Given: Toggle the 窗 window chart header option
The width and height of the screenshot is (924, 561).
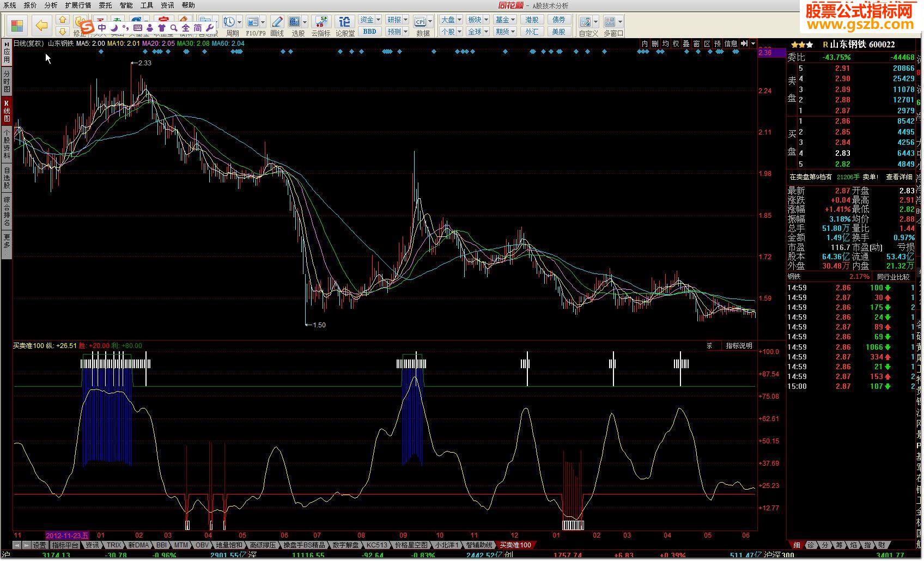Looking at the screenshot, I should tap(697, 44).
